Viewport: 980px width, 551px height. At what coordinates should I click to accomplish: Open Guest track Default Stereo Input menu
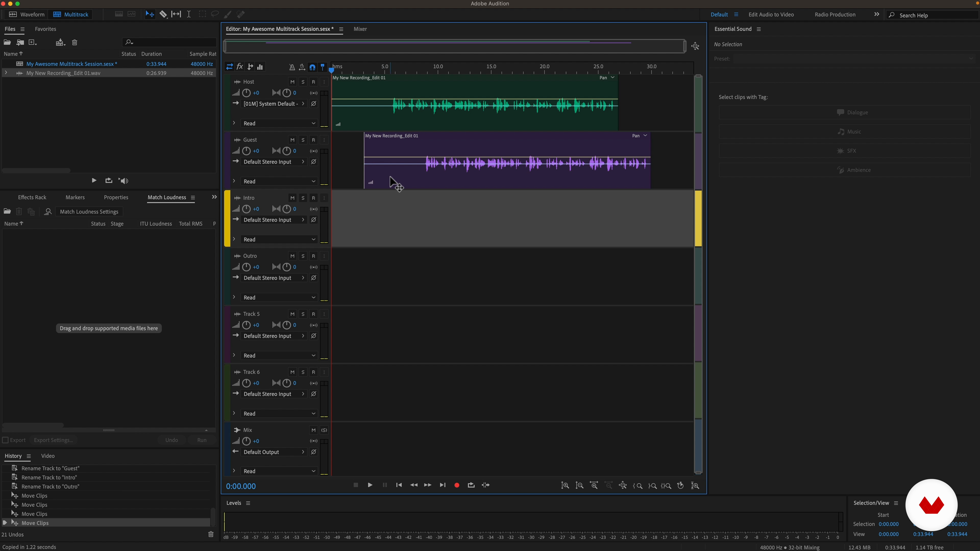click(x=274, y=162)
